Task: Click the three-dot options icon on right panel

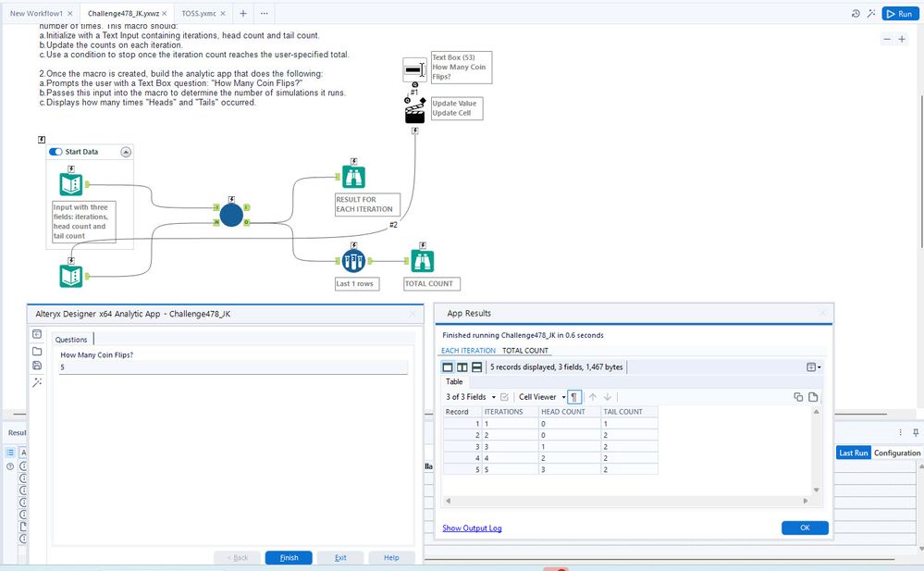Action: pos(901,432)
